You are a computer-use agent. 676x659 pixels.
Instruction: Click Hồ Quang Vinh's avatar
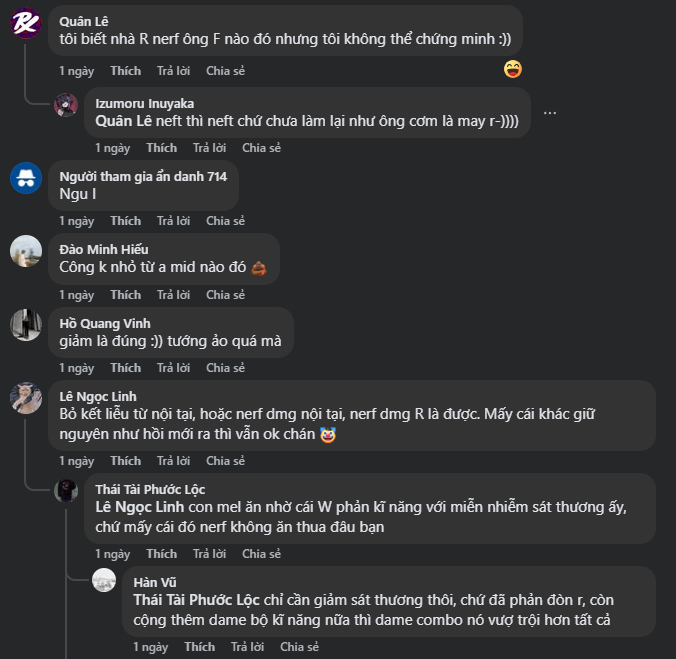(x=26, y=324)
